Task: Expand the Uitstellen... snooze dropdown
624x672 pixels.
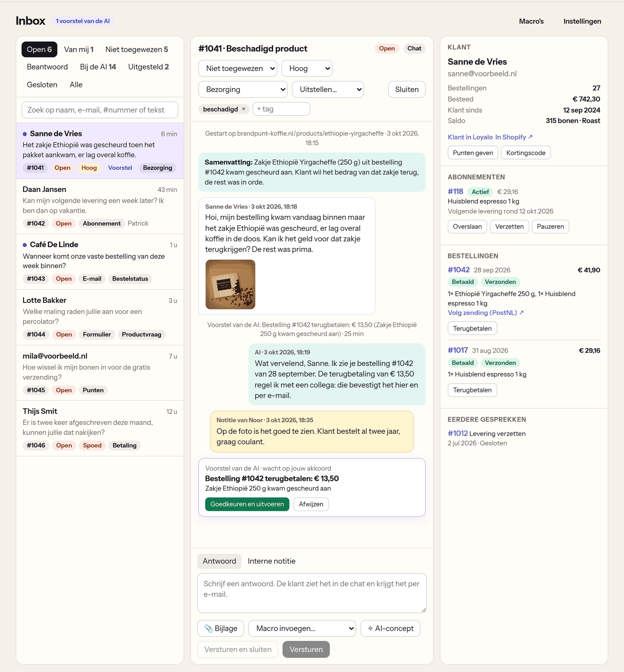Action: pyautogui.click(x=328, y=90)
